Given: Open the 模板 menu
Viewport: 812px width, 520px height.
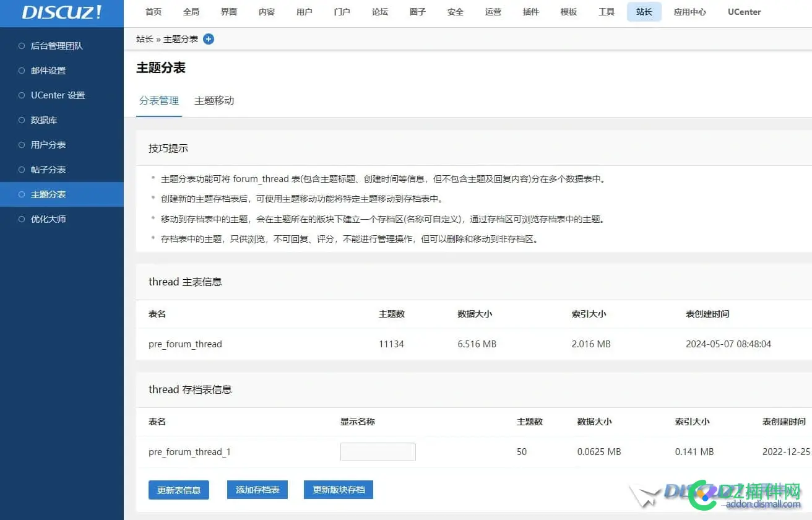Looking at the screenshot, I should [569, 12].
